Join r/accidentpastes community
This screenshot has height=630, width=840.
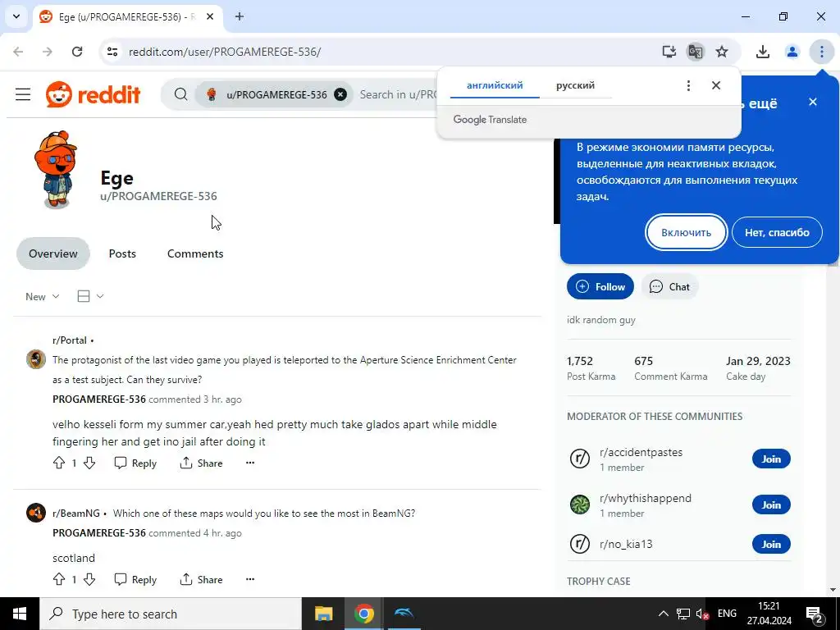click(x=771, y=459)
